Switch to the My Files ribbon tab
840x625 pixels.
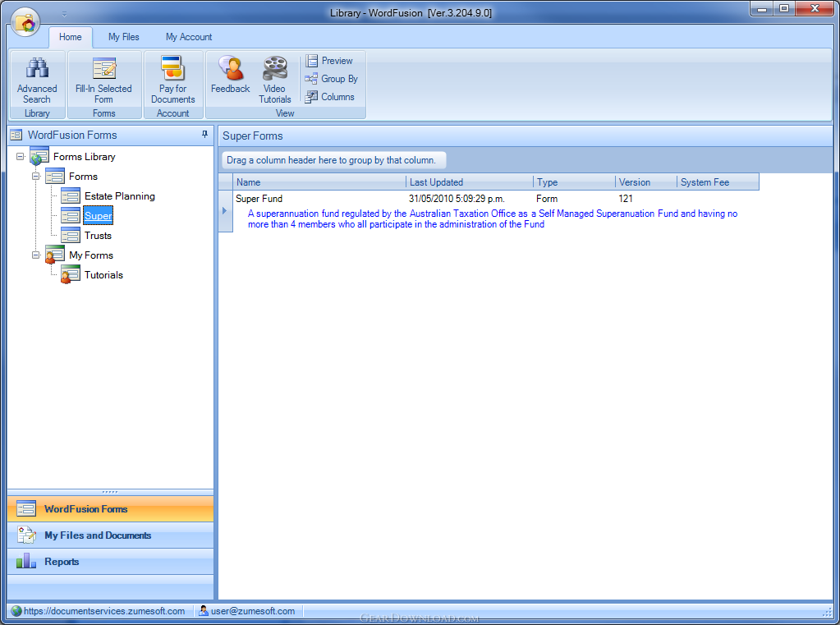pos(124,37)
